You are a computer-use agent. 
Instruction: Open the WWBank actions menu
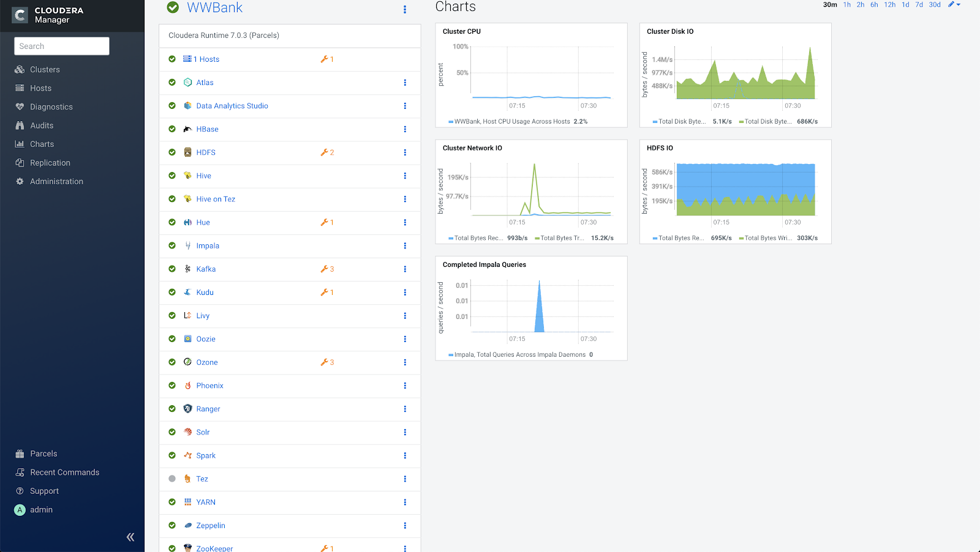[404, 9]
